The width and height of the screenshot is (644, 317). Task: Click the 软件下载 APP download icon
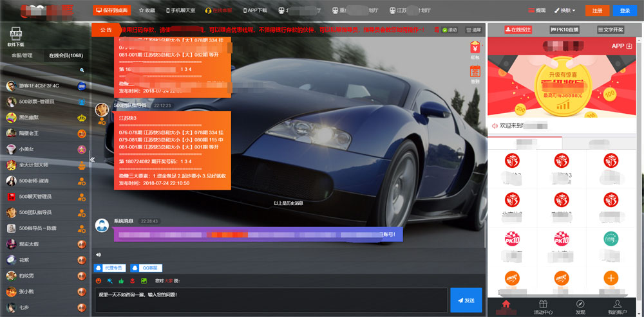(16, 36)
